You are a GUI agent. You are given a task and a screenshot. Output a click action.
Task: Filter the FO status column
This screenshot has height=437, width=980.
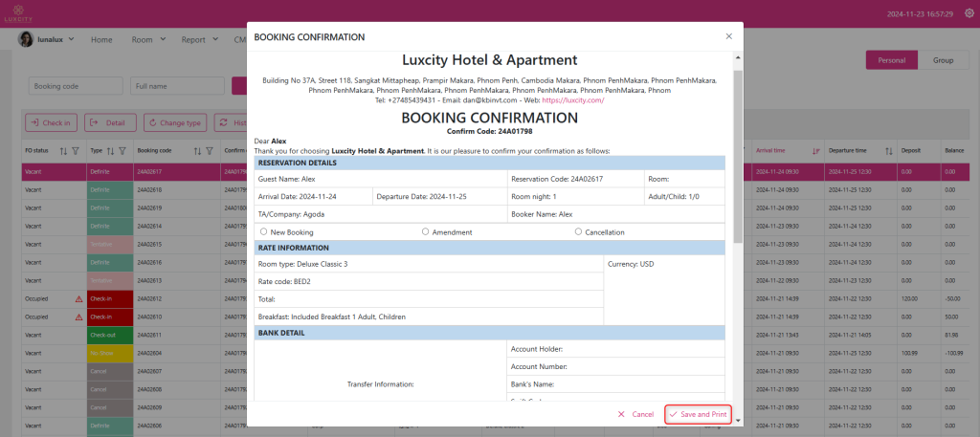tap(76, 150)
